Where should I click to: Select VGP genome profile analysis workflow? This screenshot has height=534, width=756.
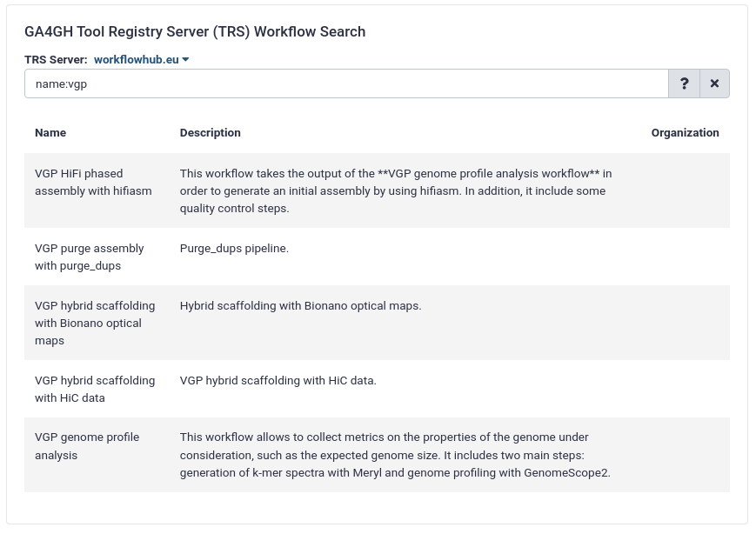pyautogui.click(x=87, y=446)
